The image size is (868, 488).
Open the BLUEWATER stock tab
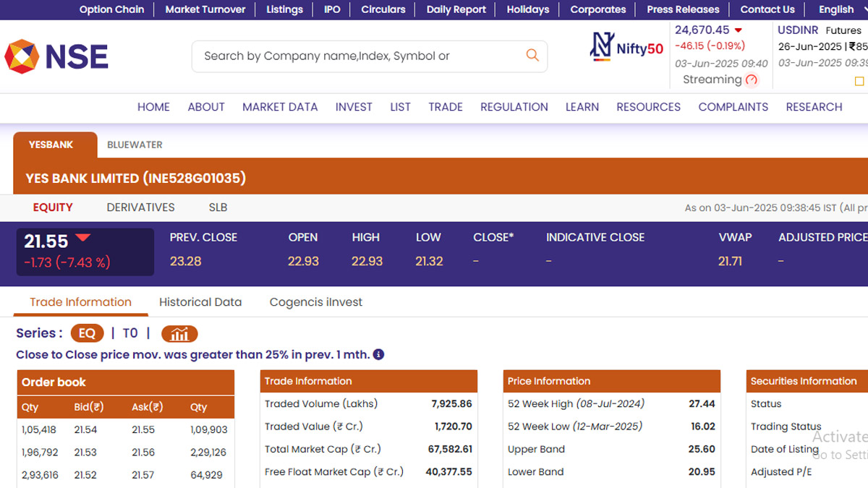[135, 145]
